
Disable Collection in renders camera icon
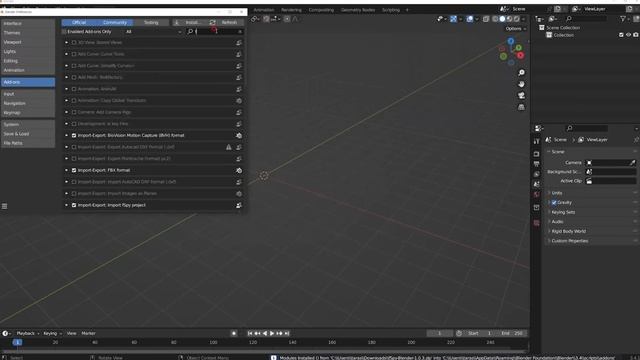[636, 35]
